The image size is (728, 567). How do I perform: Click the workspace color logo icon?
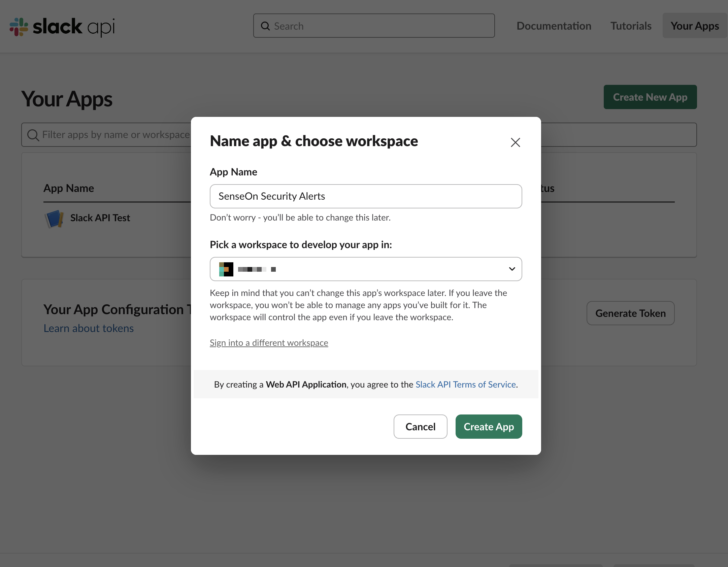[226, 269]
